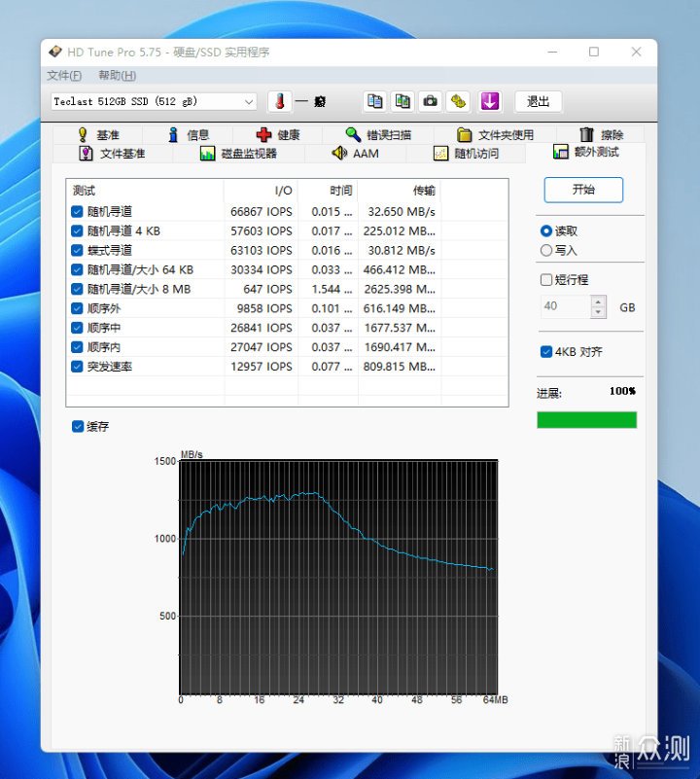
Task: Open the 磁盘监视器 disk monitor tab
Action: tap(239, 154)
